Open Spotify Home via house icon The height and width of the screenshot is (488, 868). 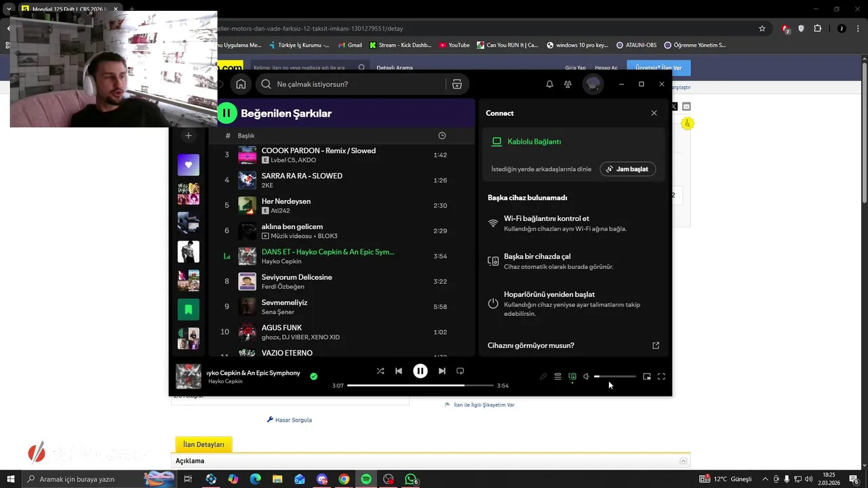(x=241, y=84)
